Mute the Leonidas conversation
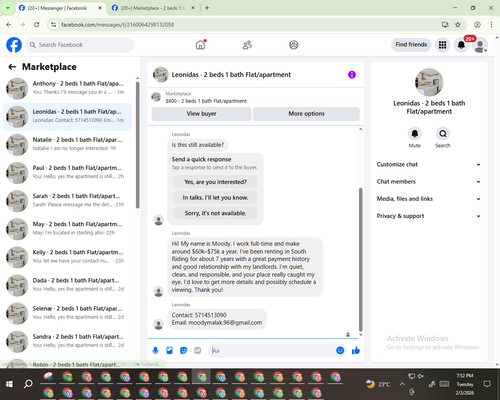The height and width of the screenshot is (400, 500). pyautogui.click(x=414, y=134)
